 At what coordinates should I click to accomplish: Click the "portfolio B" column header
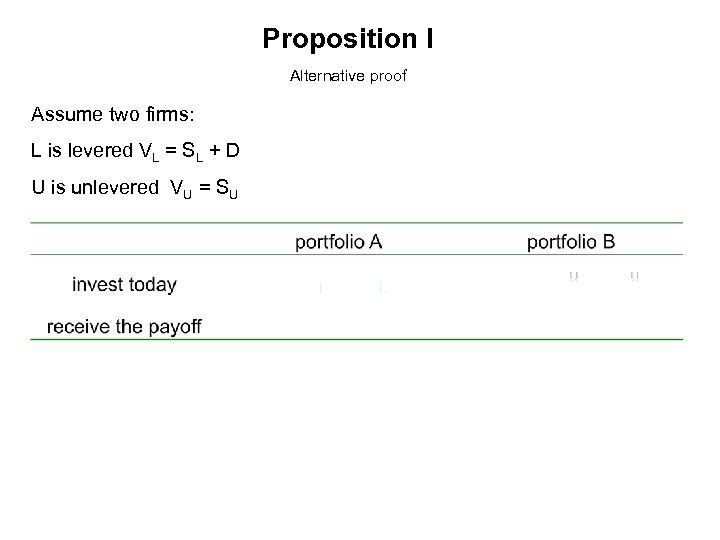[571, 241]
